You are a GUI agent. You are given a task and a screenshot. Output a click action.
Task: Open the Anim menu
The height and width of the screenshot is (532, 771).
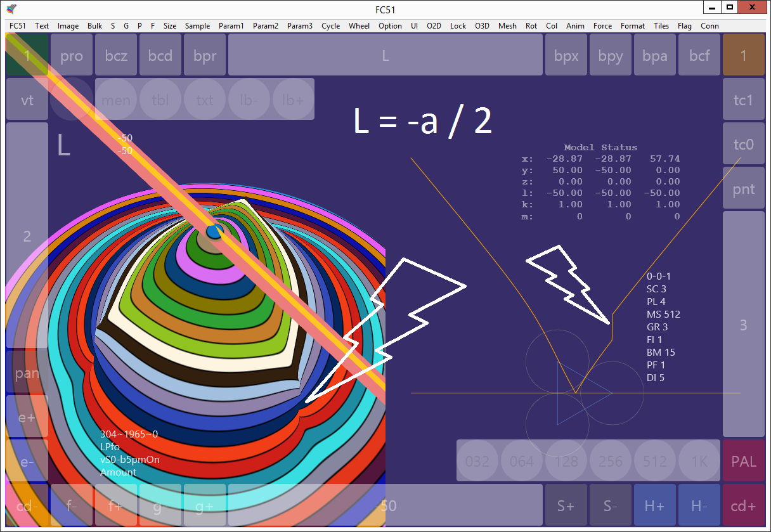575,26
